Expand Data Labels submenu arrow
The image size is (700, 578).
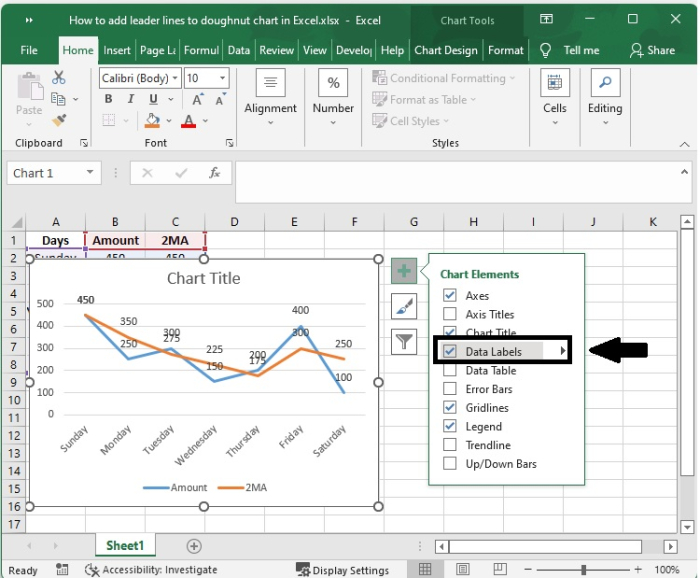click(x=563, y=351)
